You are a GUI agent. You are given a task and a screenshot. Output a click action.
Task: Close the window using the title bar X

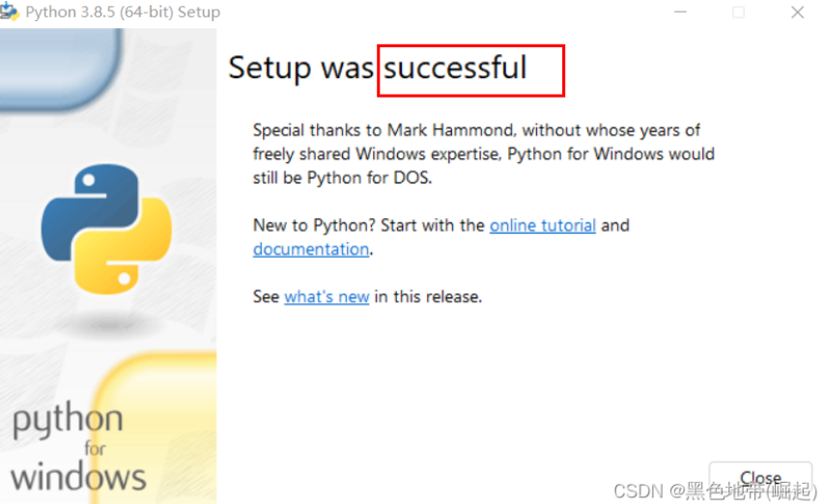click(797, 13)
